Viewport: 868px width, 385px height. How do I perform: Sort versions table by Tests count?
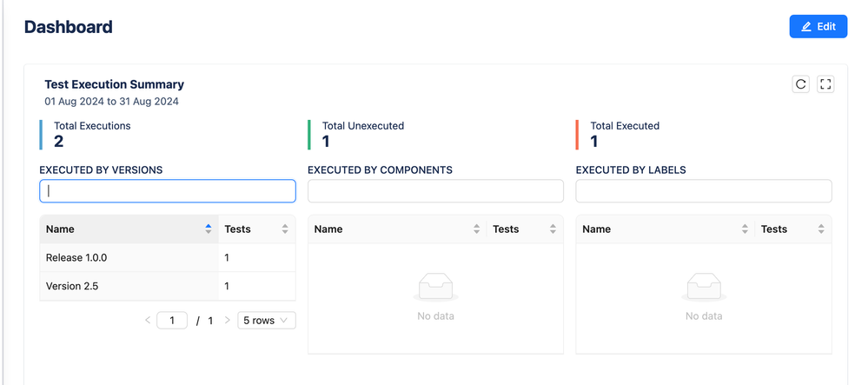pos(285,229)
